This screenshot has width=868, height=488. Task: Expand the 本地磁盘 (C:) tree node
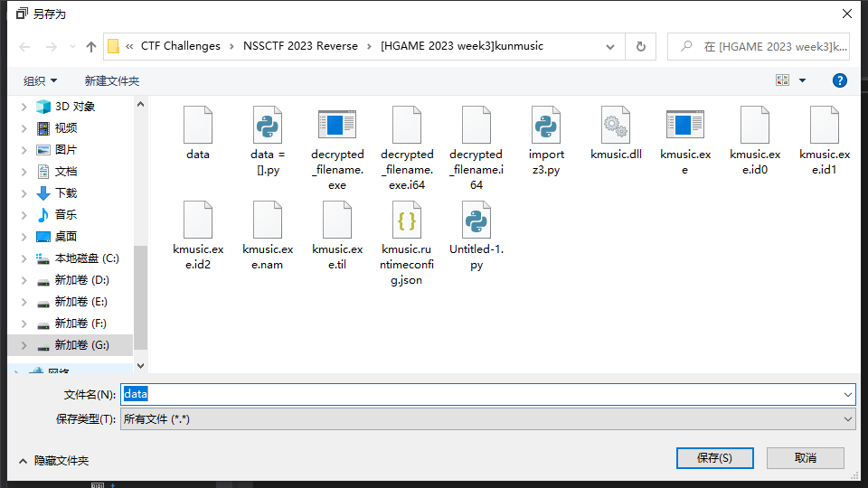pos(24,258)
